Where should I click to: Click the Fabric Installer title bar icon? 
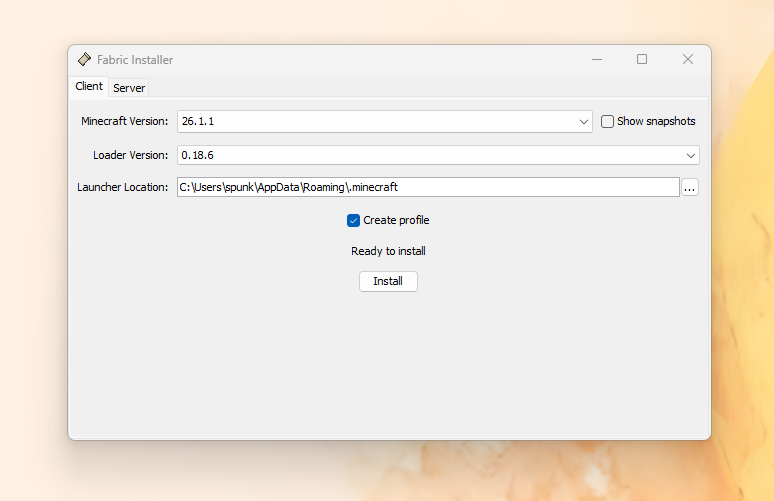85,60
